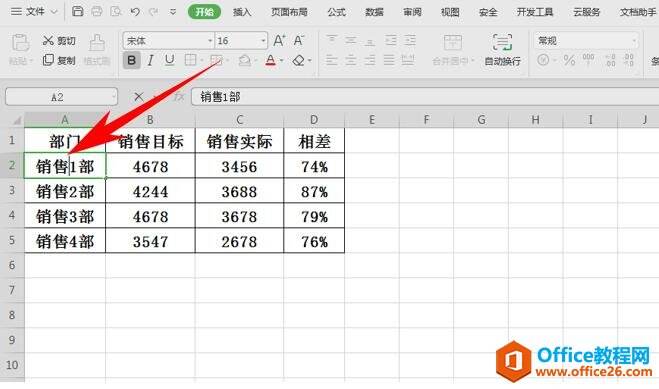Open the 常规 number format dropdown
The height and width of the screenshot is (389, 659).
pos(586,41)
